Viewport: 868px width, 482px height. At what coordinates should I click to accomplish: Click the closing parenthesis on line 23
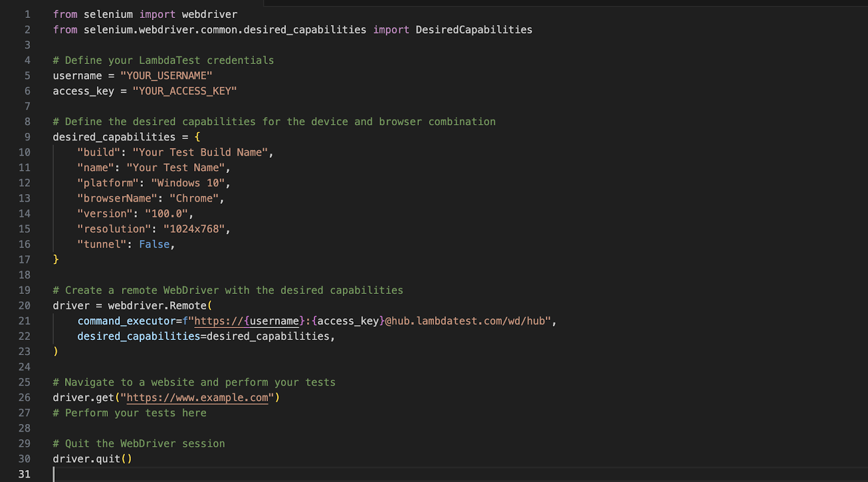coord(56,351)
